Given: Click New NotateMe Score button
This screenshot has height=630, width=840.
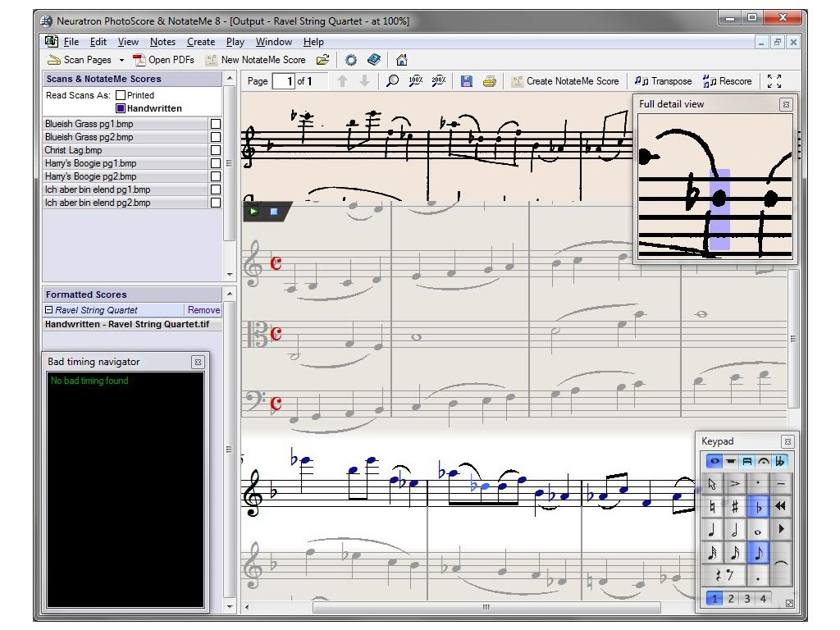Looking at the screenshot, I should 256,60.
